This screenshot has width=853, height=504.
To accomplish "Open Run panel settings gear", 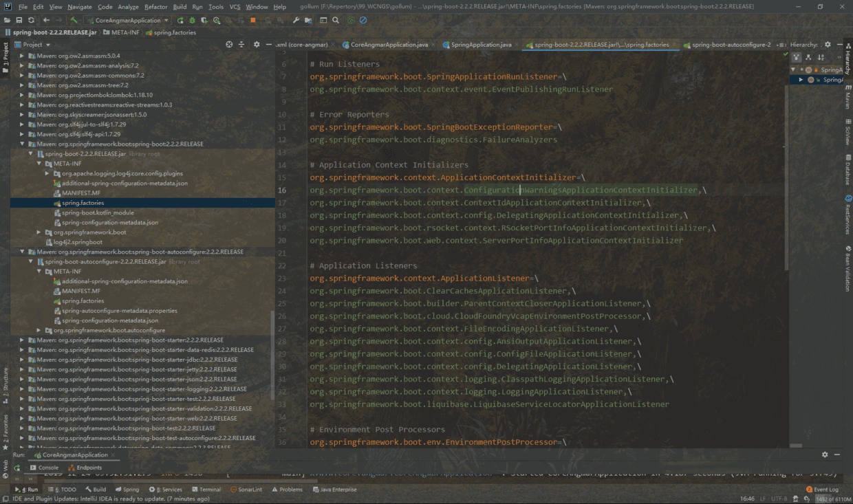I will pyautogui.click(x=825, y=454).
